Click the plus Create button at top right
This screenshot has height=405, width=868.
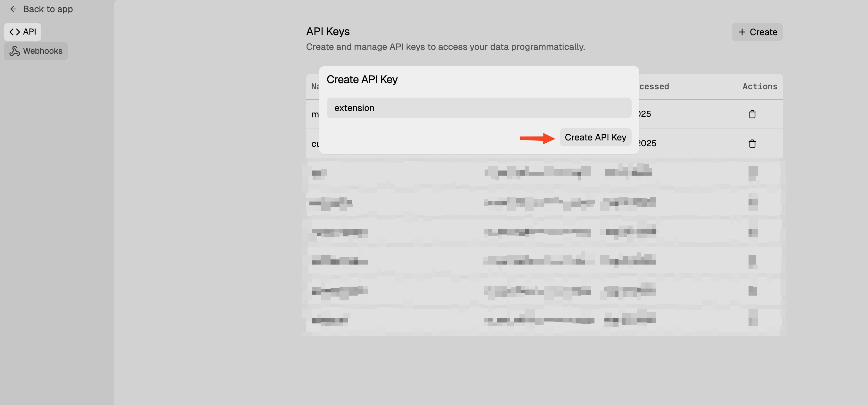click(757, 32)
